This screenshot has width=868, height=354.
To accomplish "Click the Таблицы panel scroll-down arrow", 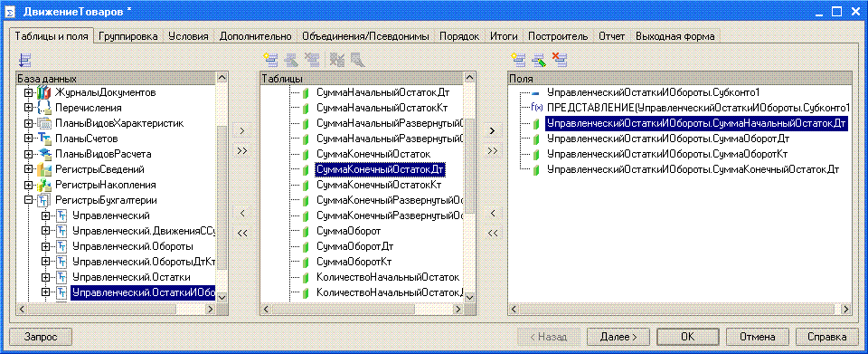I will coord(470,298).
